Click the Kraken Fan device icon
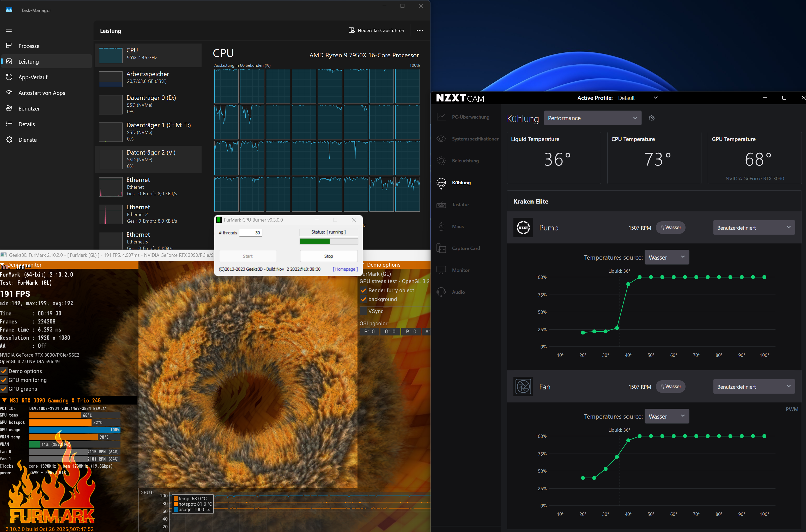Viewport: 806px width, 532px height. click(x=523, y=387)
